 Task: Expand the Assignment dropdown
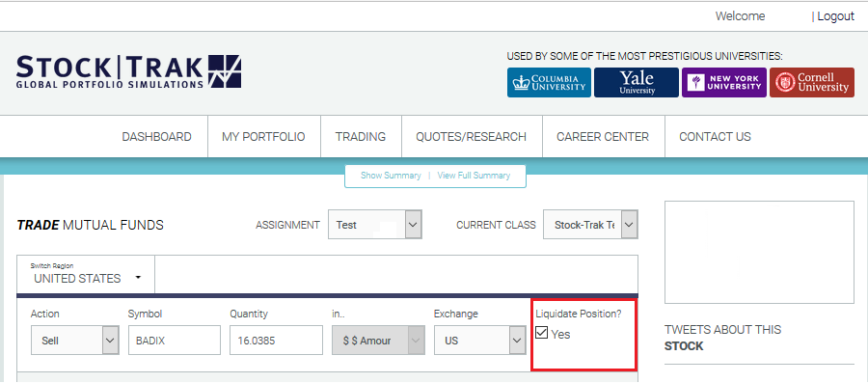pyautogui.click(x=375, y=225)
